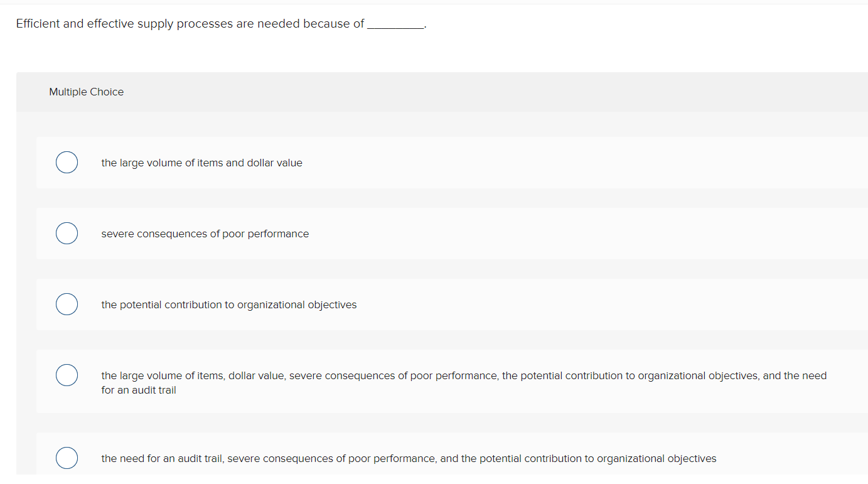Choose the radio button listing all factors combined
Viewport: 868px width, 484px height.
(x=67, y=375)
